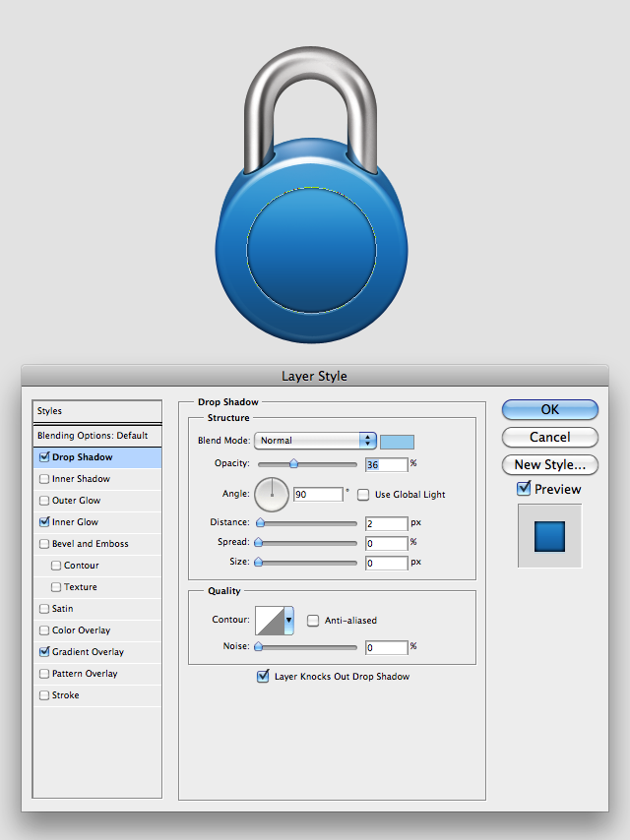Enable the Stroke checkbox
The width and height of the screenshot is (630, 840).
[x=44, y=695]
